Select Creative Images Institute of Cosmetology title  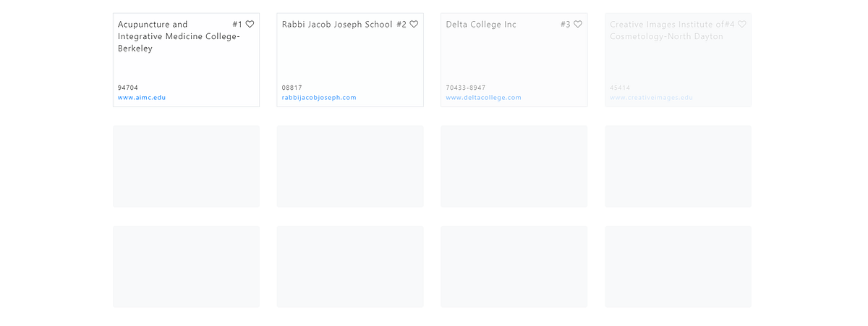pos(667,30)
